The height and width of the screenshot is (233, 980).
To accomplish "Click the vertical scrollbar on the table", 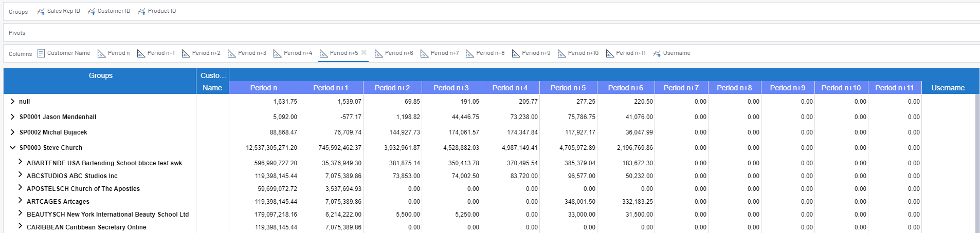I will [x=977, y=154].
